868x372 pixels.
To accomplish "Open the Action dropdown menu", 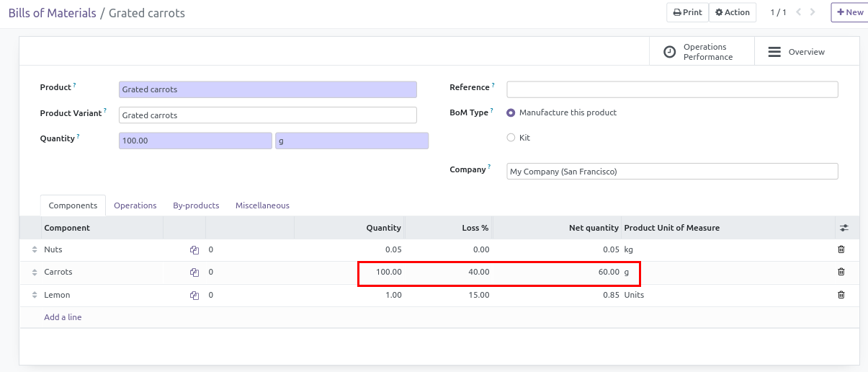I will pyautogui.click(x=733, y=12).
